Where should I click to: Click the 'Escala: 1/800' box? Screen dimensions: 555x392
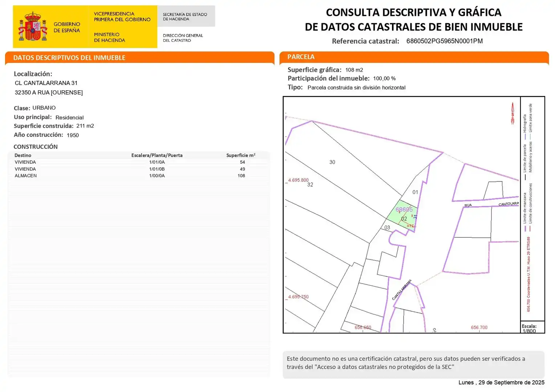pyautogui.click(x=532, y=328)
